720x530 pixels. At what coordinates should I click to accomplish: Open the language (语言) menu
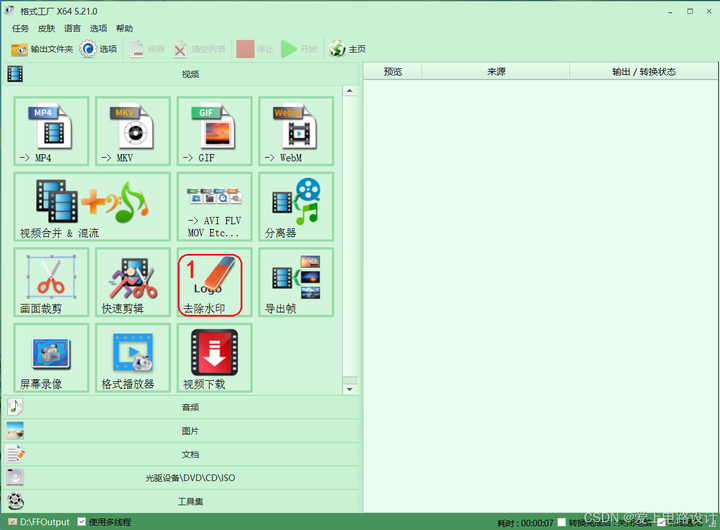click(x=73, y=28)
